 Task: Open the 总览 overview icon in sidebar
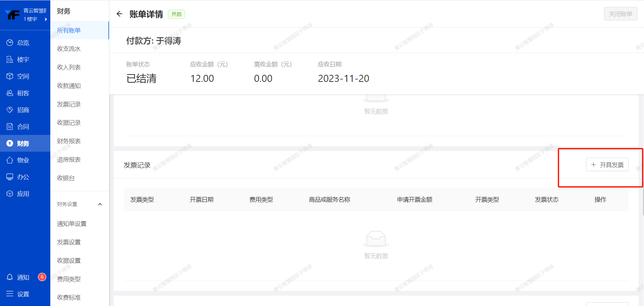click(10, 43)
